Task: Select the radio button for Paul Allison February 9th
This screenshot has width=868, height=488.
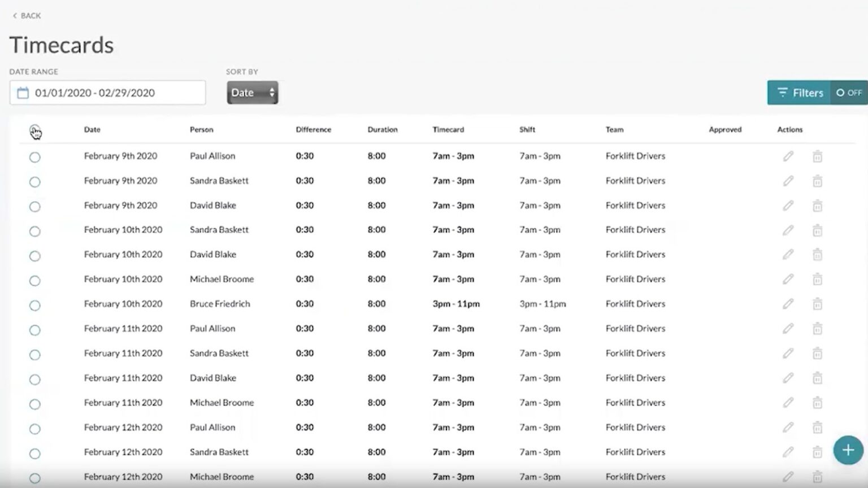Action: (x=34, y=157)
